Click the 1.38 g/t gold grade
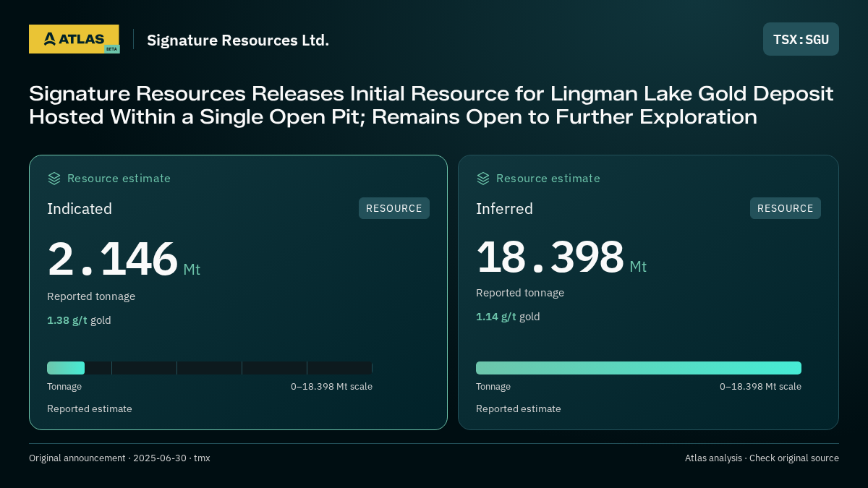The height and width of the screenshot is (488, 868). coord(79,320)
